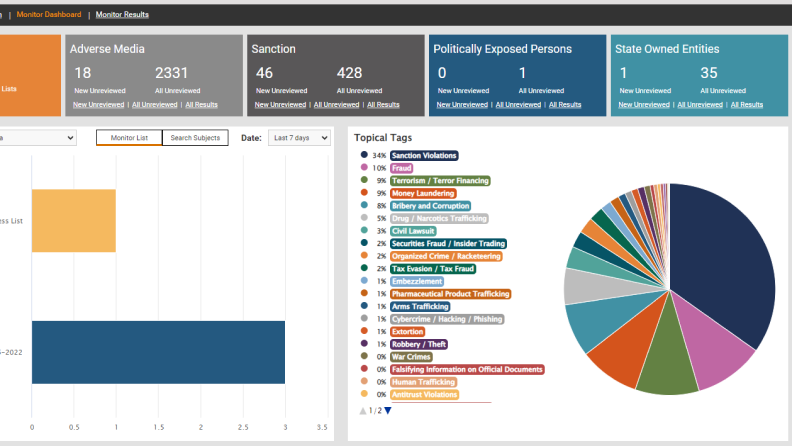Toggle the Search Subjects view button
The image size is (792, 446).
[195, 138]
